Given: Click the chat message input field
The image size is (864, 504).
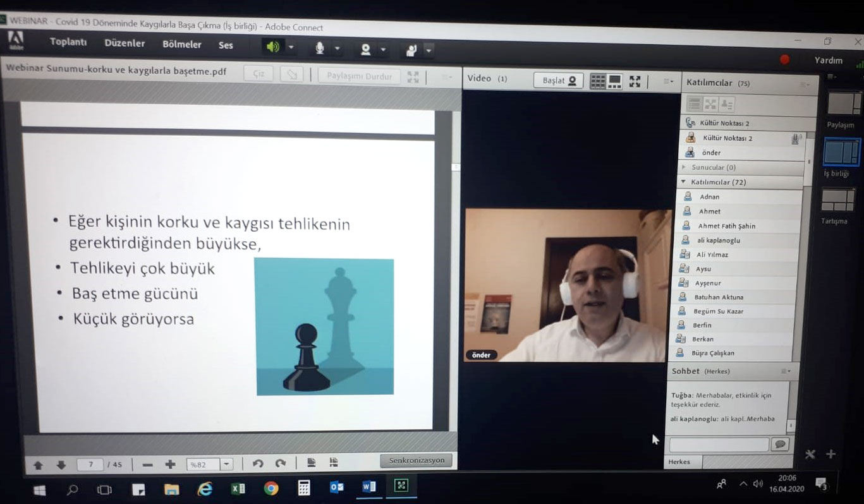Looking at the screenshot, I should (719, 444).
